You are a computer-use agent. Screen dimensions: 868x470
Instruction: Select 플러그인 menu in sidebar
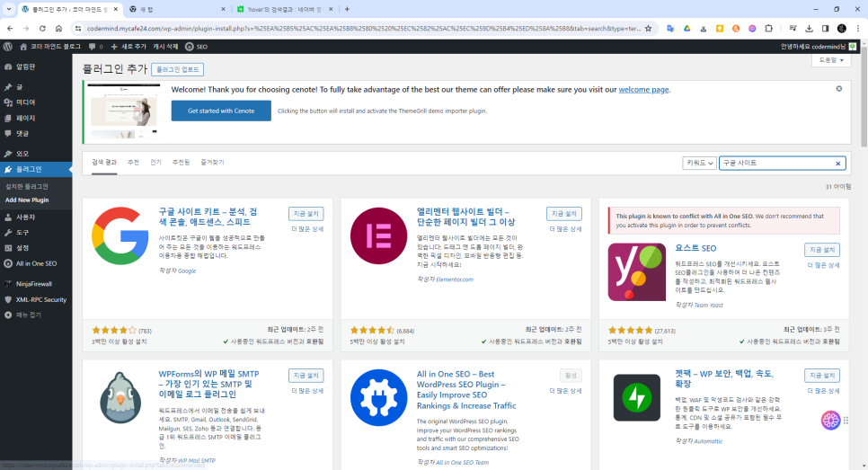tap(36, 169)
